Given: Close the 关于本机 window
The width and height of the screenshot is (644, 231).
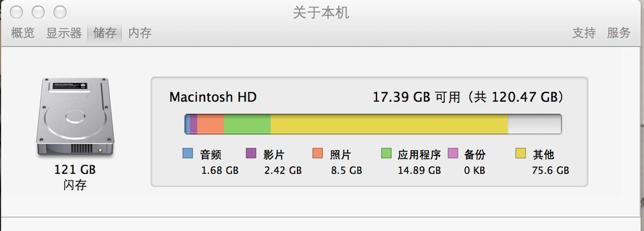Looking at the screenshot, I should click(16, 12).
